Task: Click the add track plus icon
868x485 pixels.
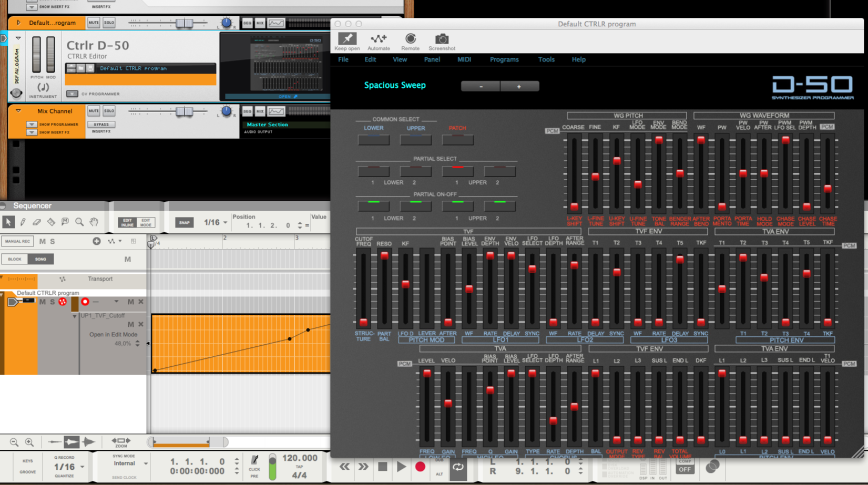Action: coord(96,241)
